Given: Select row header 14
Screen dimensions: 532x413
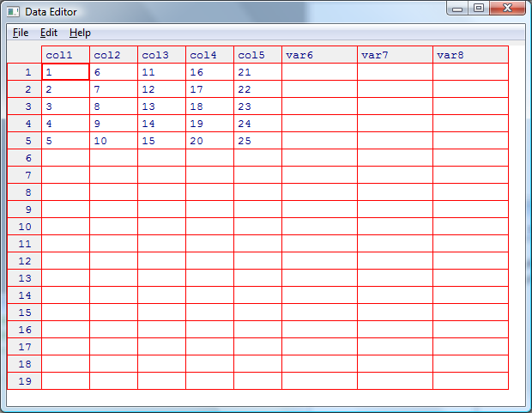Looking at the screenshot, I should pos(24,295).
